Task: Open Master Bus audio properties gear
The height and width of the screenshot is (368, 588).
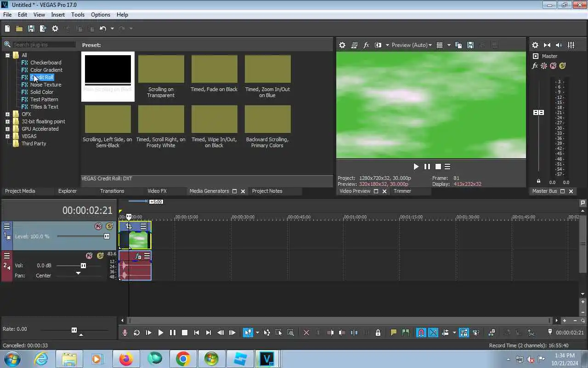Action: pos(535,45)
